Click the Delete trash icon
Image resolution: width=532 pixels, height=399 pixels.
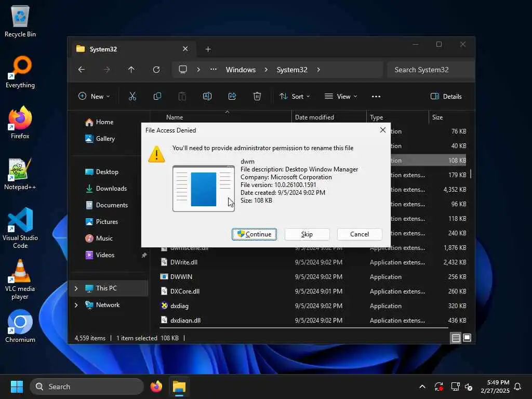click(257, 96)
